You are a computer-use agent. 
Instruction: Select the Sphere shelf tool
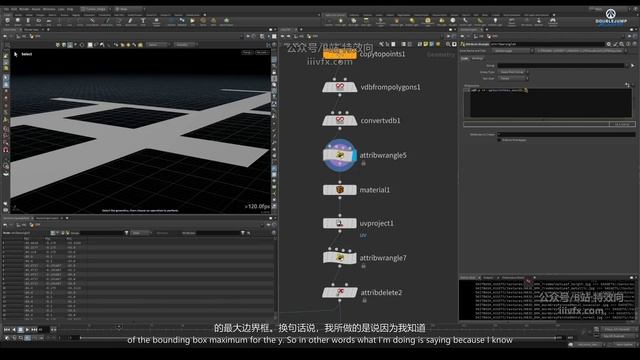[18, 21]
